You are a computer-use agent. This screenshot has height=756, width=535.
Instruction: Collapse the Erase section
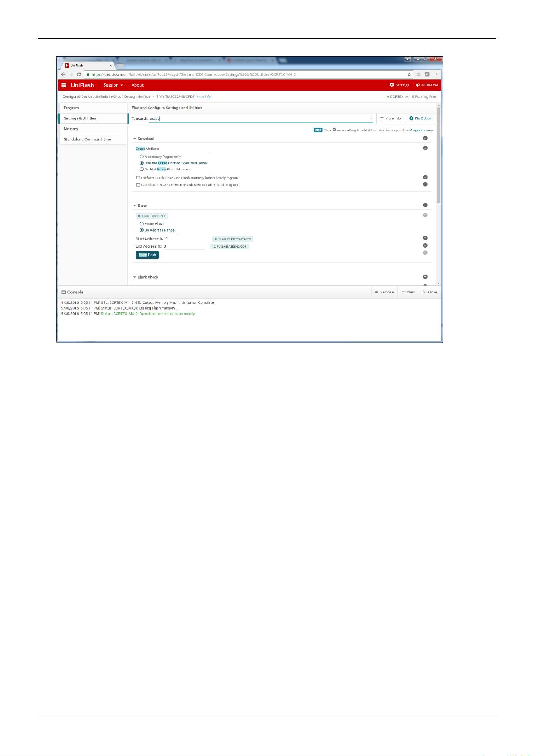tap(135, 205)
